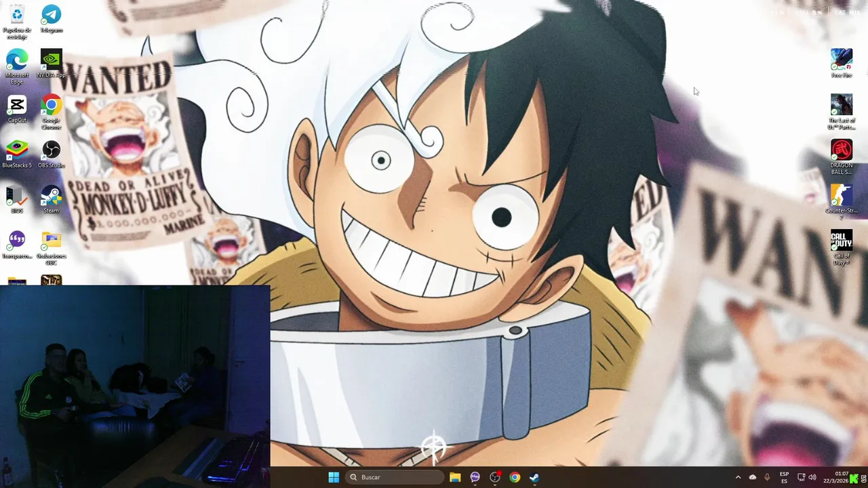Select the Steam desktop shortcut
The image size is (868, 488).
pyautogui.click(x=52, y=199)
